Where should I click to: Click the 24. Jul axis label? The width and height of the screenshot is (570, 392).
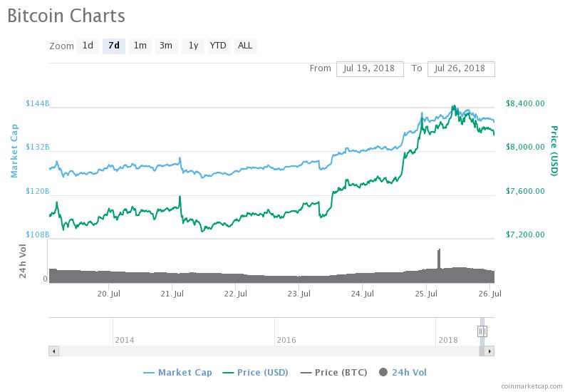click(x=362, y=294)
